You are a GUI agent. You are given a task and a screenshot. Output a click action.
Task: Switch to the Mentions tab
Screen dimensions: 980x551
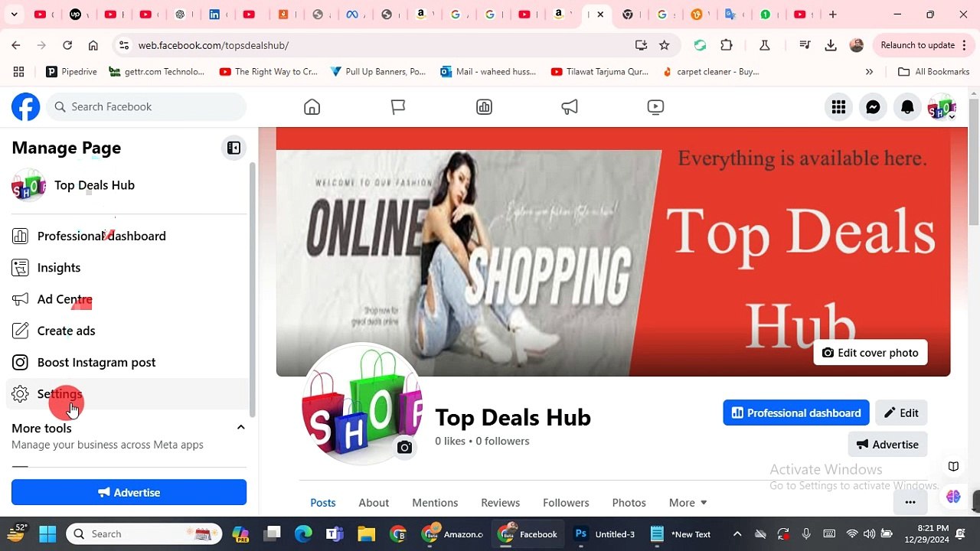(435, 503)
